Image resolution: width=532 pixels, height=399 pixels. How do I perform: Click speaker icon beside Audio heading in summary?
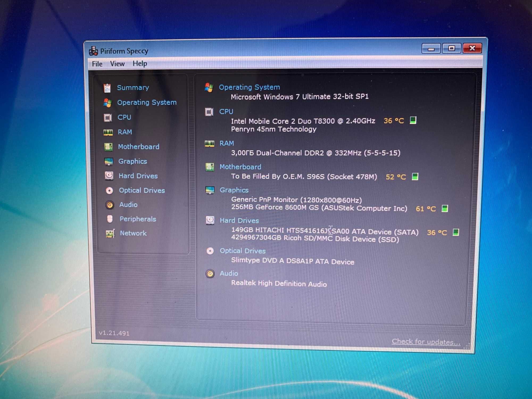(210, 273)
